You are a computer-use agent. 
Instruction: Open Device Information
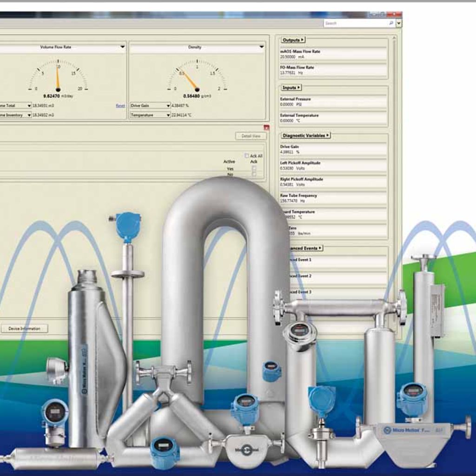click(x=24, y=329)
